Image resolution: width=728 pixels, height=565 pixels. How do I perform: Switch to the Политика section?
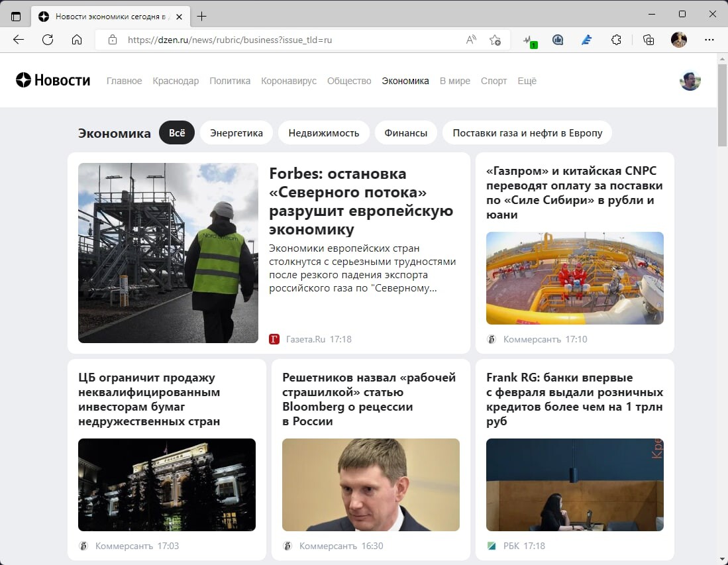click(230, 81)
